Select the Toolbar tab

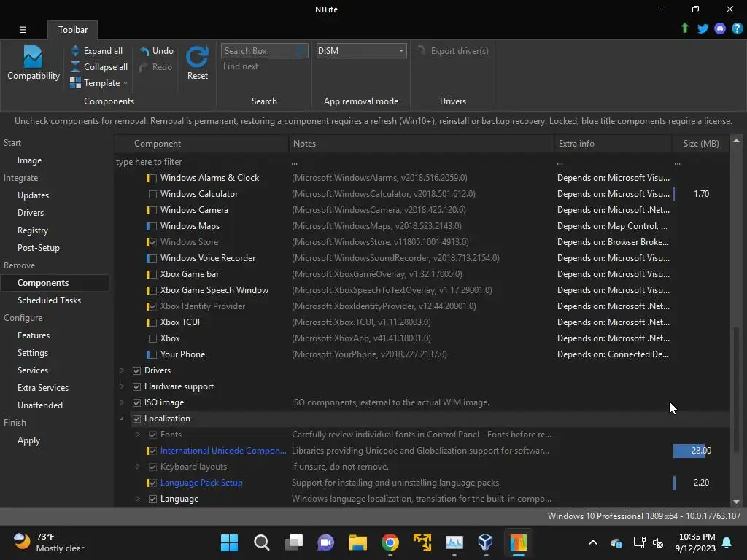[72, 29]
